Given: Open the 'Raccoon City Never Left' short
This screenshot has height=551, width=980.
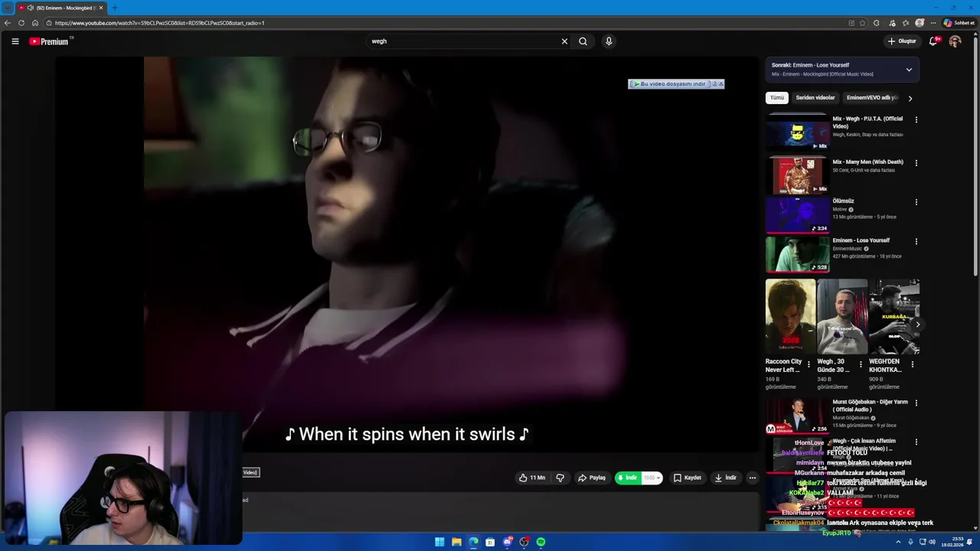Looking at the screenshot, I should (x=790, y=317).
